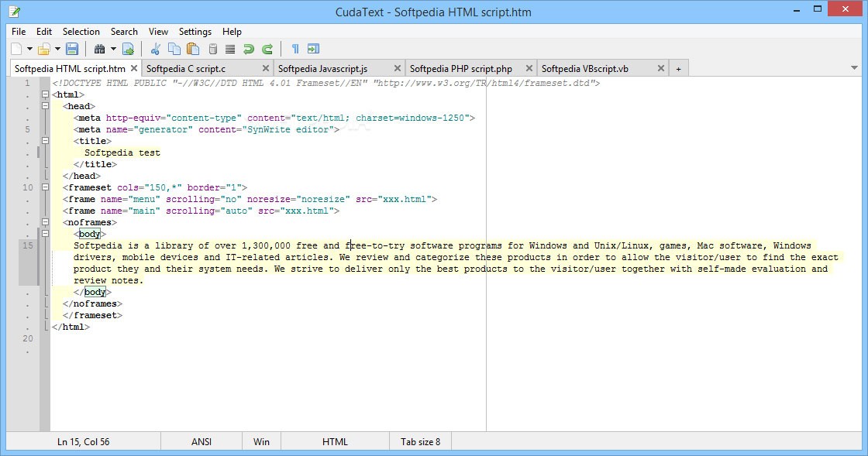Open the Selection menu
The height and width of the screenshot is (456, 868).
[81, 32]
